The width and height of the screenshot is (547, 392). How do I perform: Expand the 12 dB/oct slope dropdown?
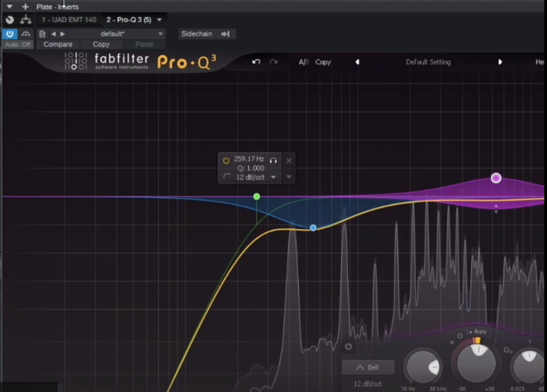tap(273, 177)
